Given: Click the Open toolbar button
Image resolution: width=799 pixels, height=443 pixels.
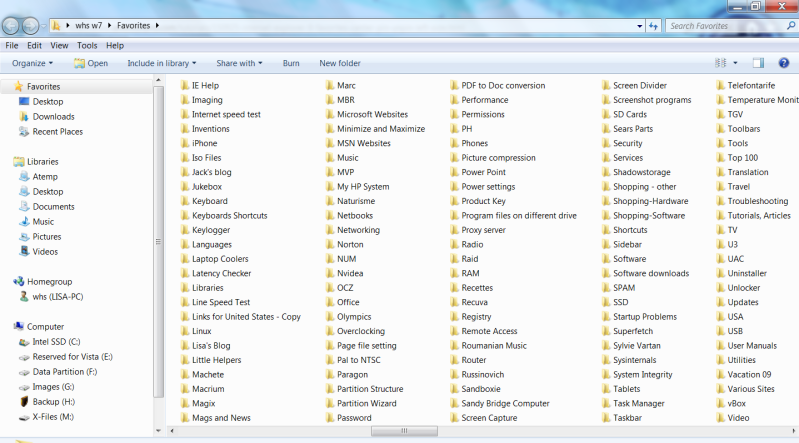Looking at the screenshot, I should point(91,63).
